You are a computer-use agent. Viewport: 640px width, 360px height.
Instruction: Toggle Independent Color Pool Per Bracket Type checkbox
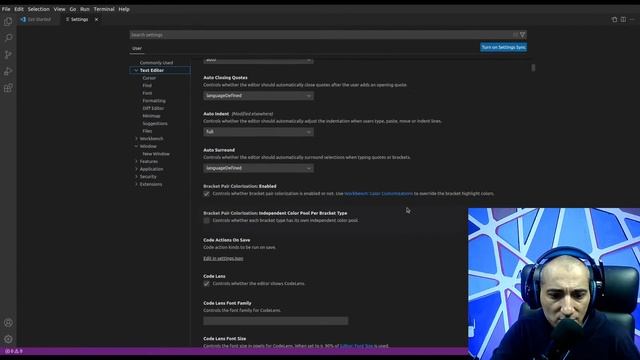pyautogui.click(x=207, y=220)
